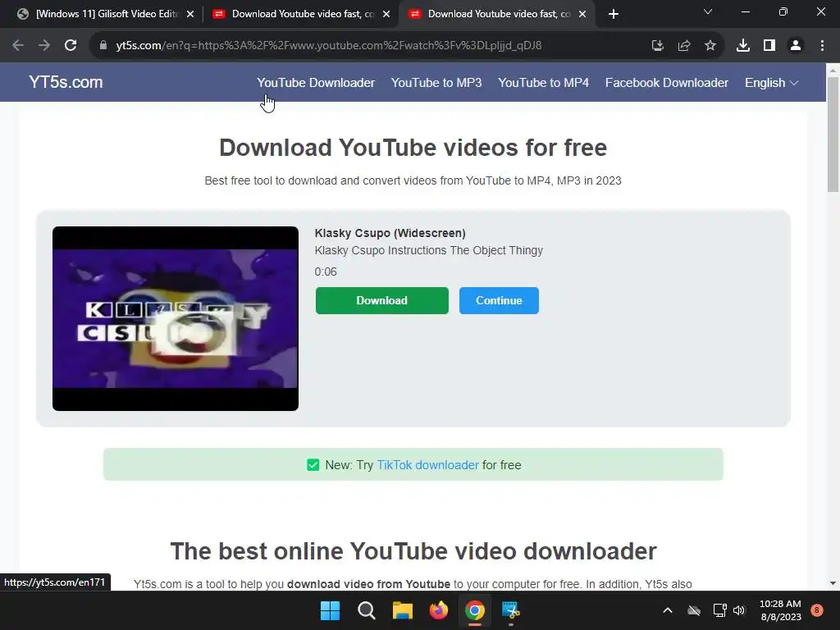Click the scrollbar up arrow
The image size is (840, 630).
(x=833, y=71)
